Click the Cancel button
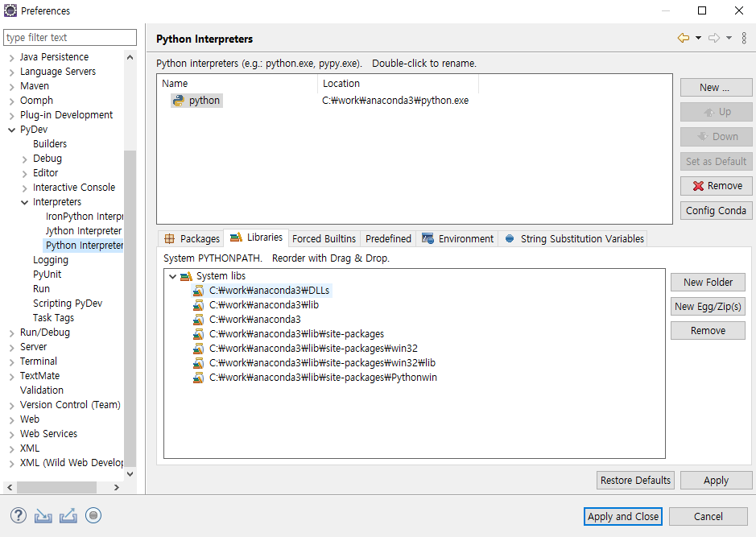756x537 pixels. (708, 516)
